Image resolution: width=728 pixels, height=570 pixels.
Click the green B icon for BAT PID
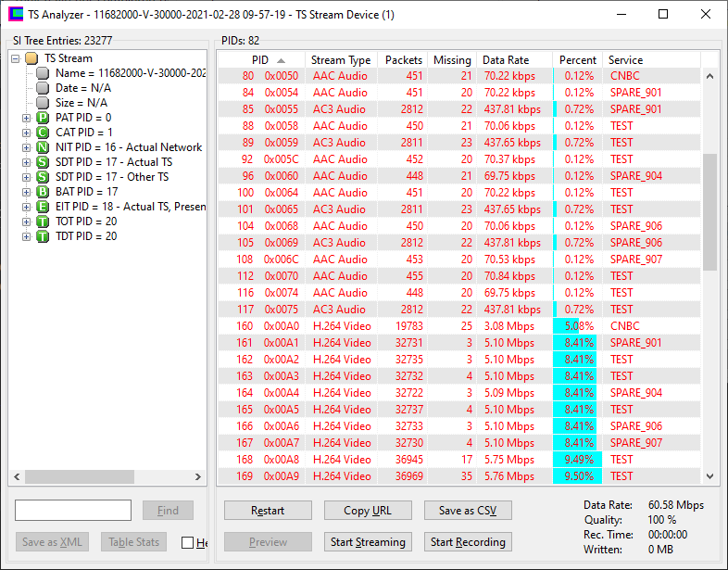[x=43, y=192]
